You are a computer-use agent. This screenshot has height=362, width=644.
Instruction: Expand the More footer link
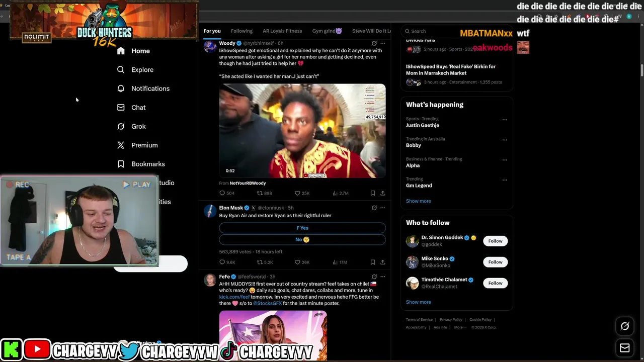[460, 327]
